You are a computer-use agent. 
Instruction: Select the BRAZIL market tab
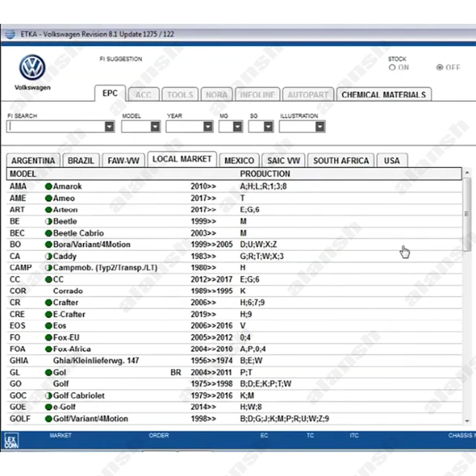81,161
